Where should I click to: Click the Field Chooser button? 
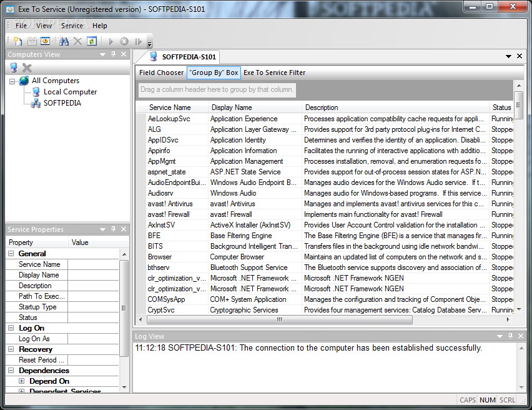161,72
